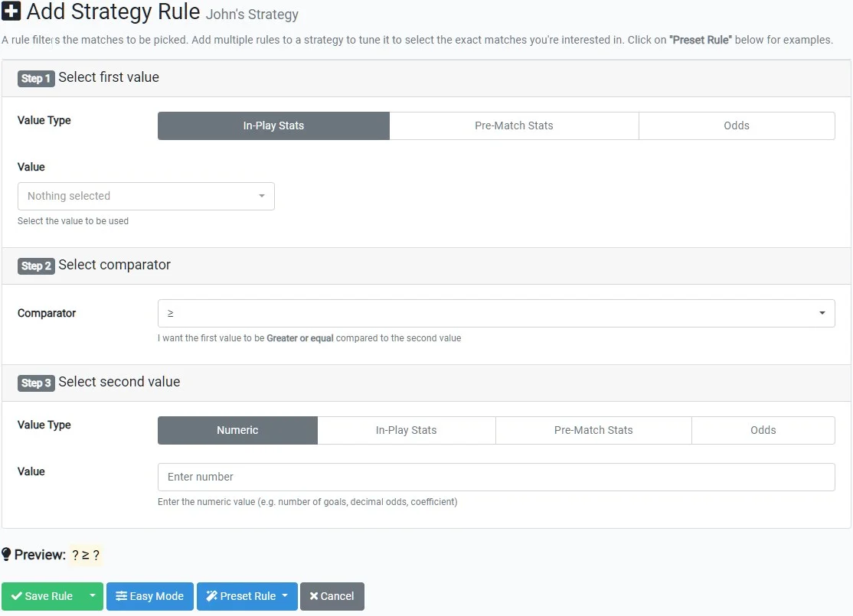Select Numeric as the second value type
The height and width of the screenshot is (616, 853).
click(237, 430)
